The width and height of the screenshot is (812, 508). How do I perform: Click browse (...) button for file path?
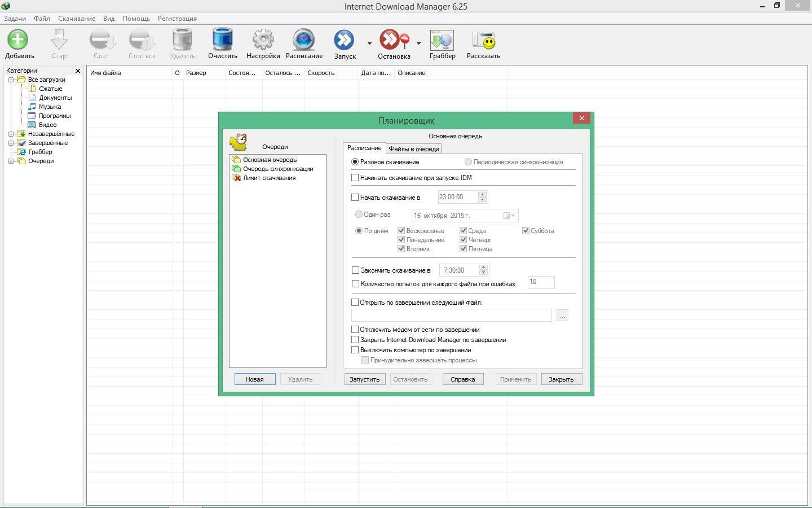(562, 316)
